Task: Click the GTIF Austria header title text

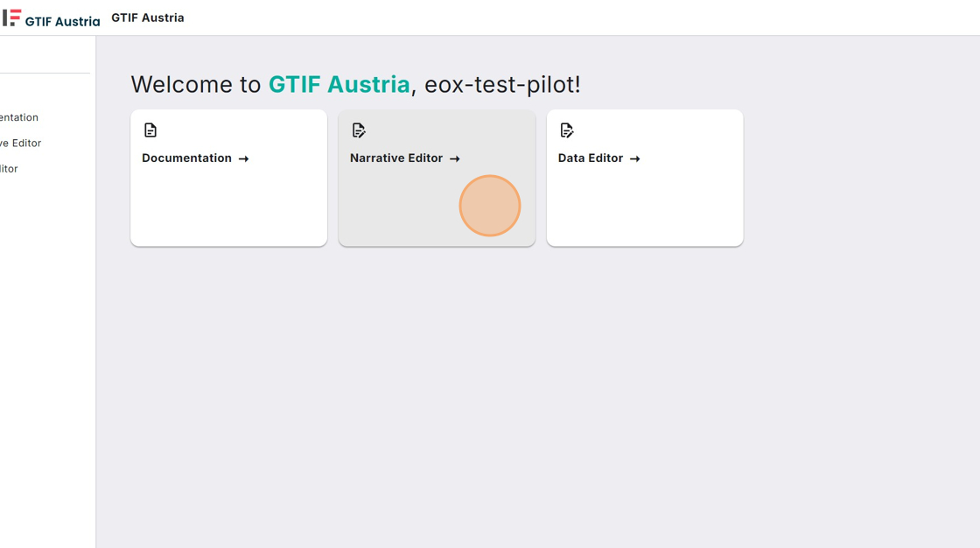Action: pyautogui.click(x=148, y=18)
